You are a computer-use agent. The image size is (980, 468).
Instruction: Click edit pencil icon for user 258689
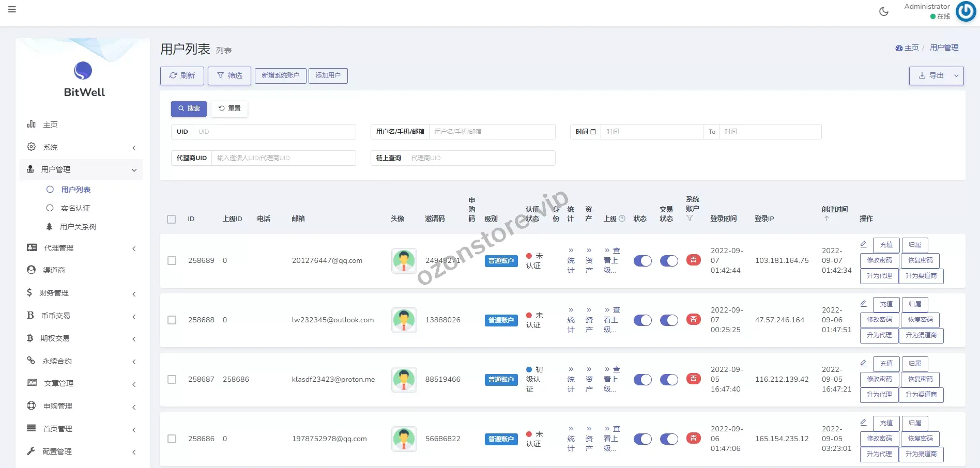(863, 244)
